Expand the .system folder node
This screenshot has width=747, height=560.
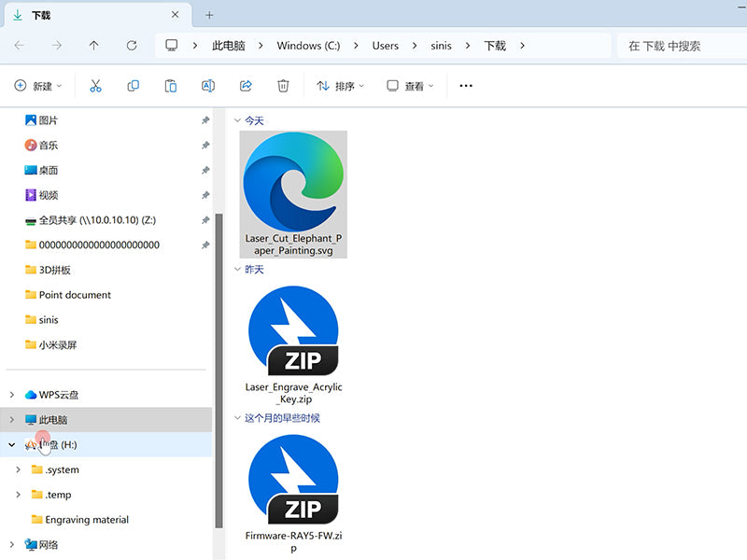point(18,469)
